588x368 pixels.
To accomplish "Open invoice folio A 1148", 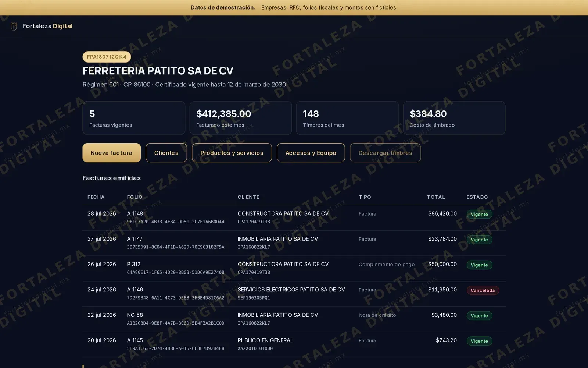I will pyautogui.click(x=135, y=213).
